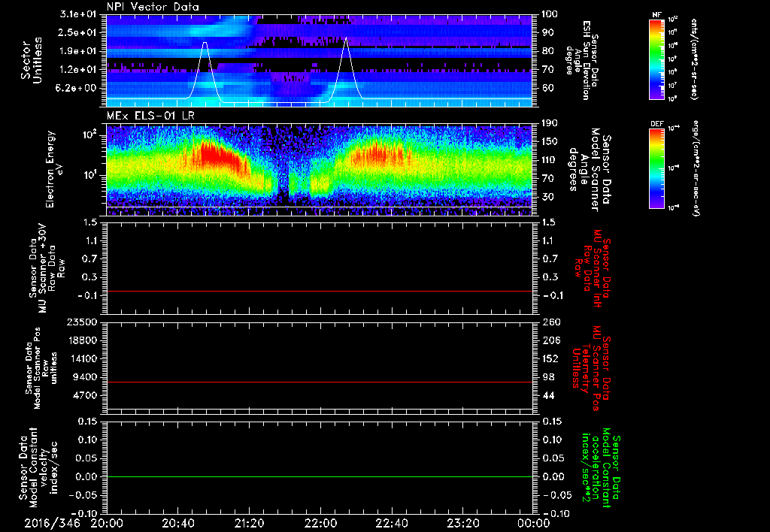Viewport: 770px width, 532px height.
Task: Select the "NPI Vector Data" panel title
Action: point(153,7)
